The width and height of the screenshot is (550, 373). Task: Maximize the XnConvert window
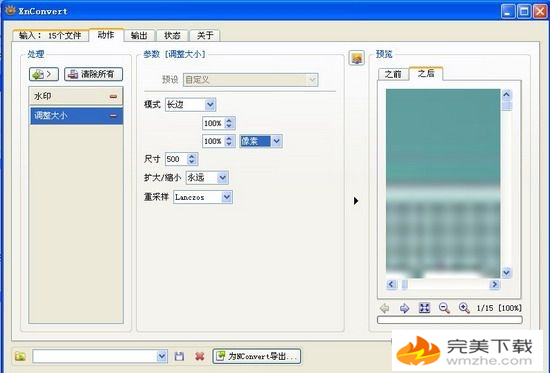[524, 12]
